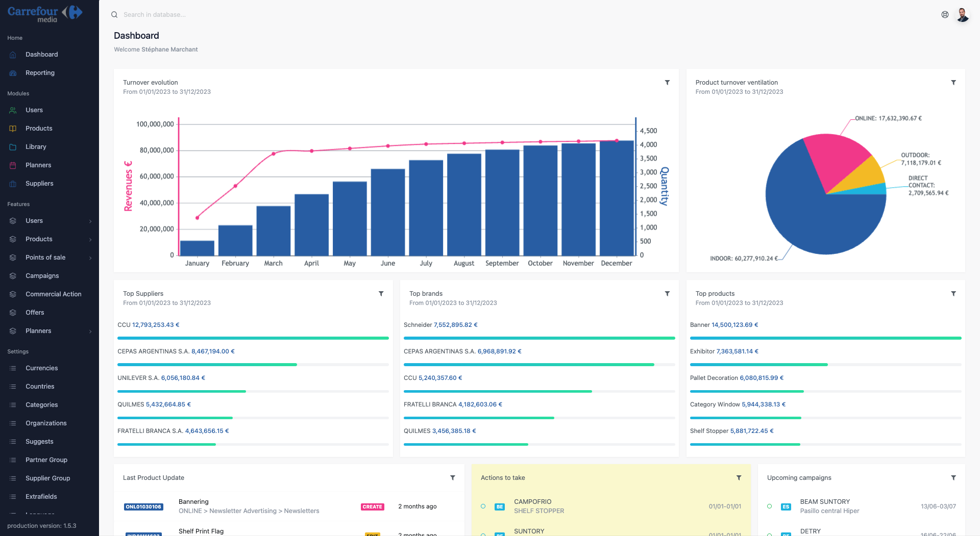Image resolution: width=980 pixels, height=536 pixels.
Task: Click the ONL01030106 product code badge
Action: (143, 507)
